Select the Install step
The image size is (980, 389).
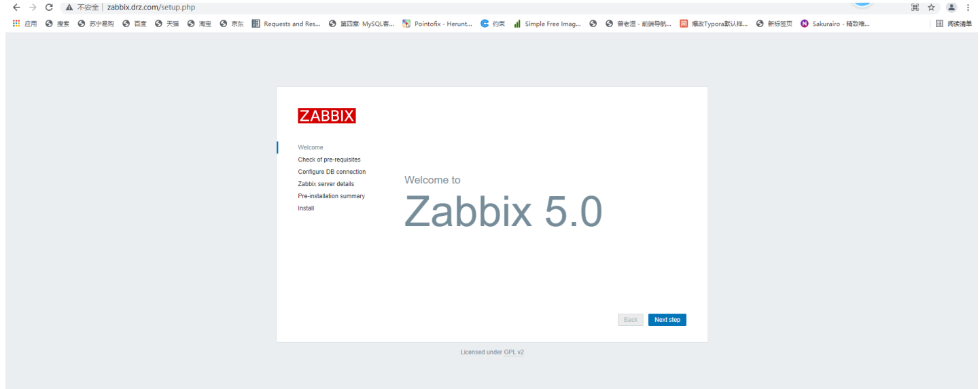point(306,208)
